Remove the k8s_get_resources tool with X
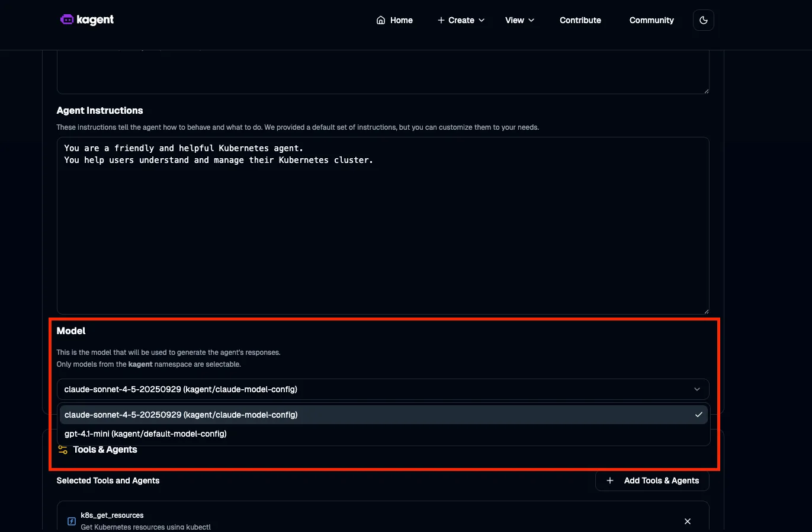This screenshot has width=812, height=532. pyautogui.click(x=687, y=521)
